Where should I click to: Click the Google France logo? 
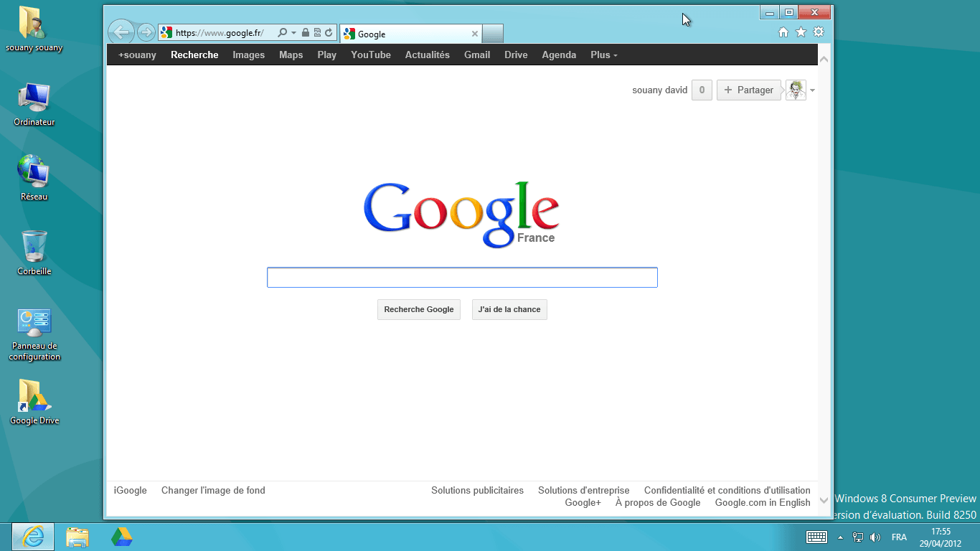pos(461,214)
